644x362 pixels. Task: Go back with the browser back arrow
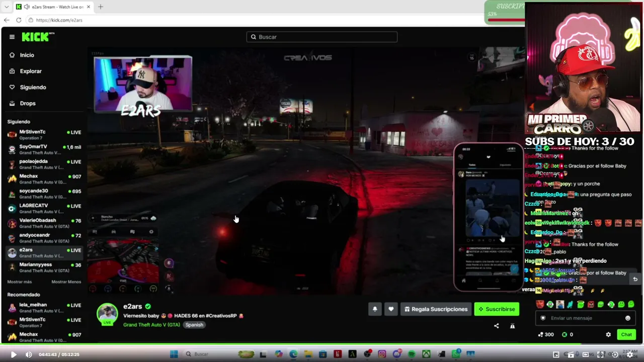click(x=7, y=20)
